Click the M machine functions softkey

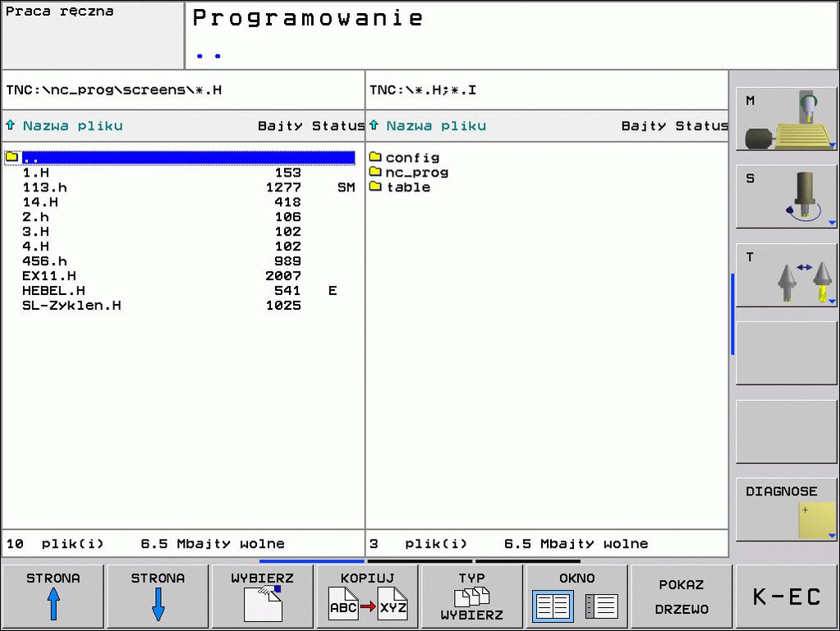pyautogui.click(x=786, y=119)
